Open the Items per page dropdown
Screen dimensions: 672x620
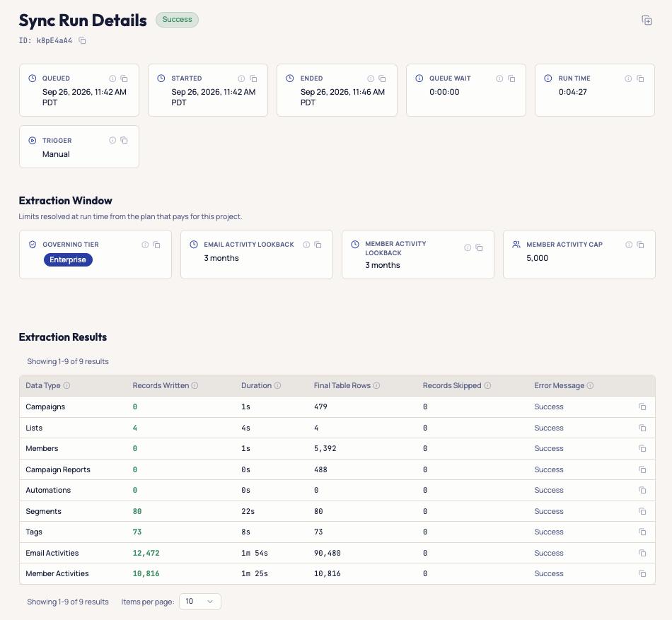pos(199,602)
